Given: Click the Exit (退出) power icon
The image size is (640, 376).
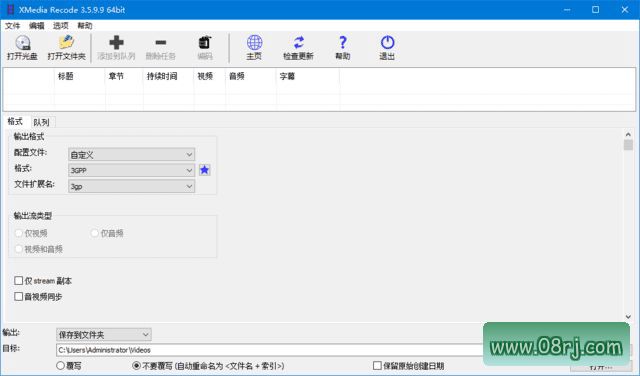Looking at the screenshot, I should click(387, 42).
